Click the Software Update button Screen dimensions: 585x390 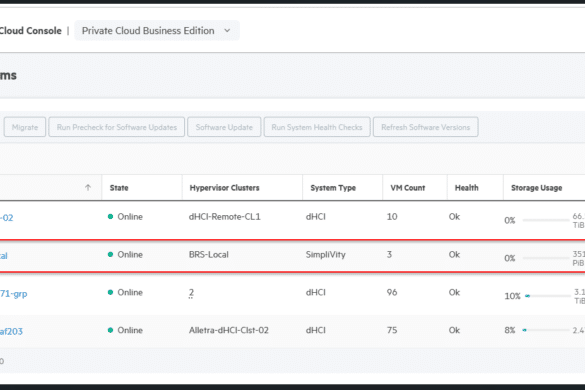(224, 127)
